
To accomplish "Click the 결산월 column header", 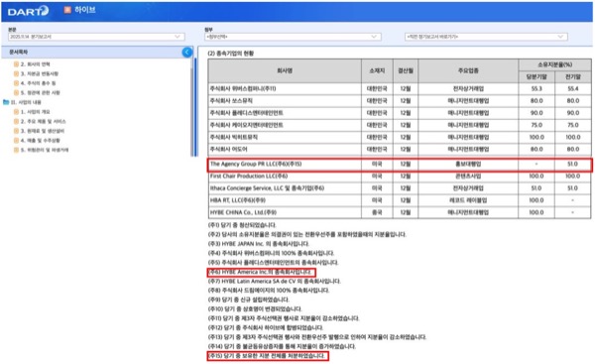I will coord(406,70).
